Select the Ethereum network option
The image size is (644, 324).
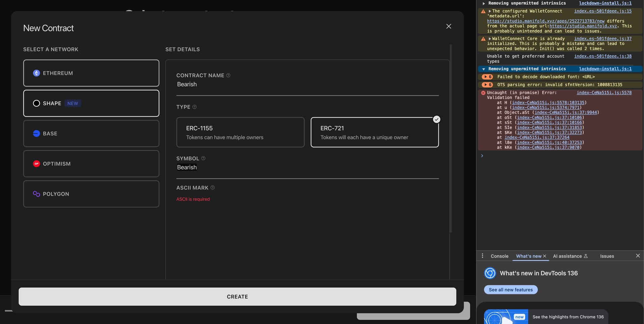click(x=91, y=73)
